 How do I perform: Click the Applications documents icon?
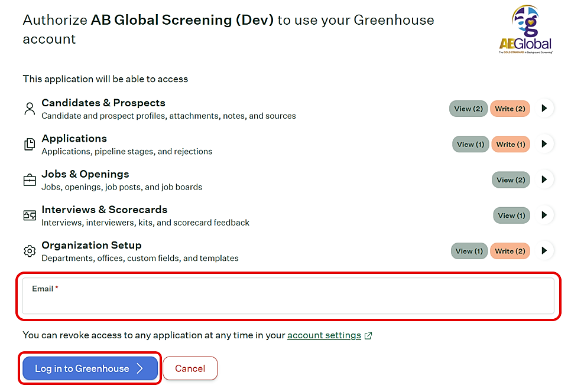click(30, 144)
